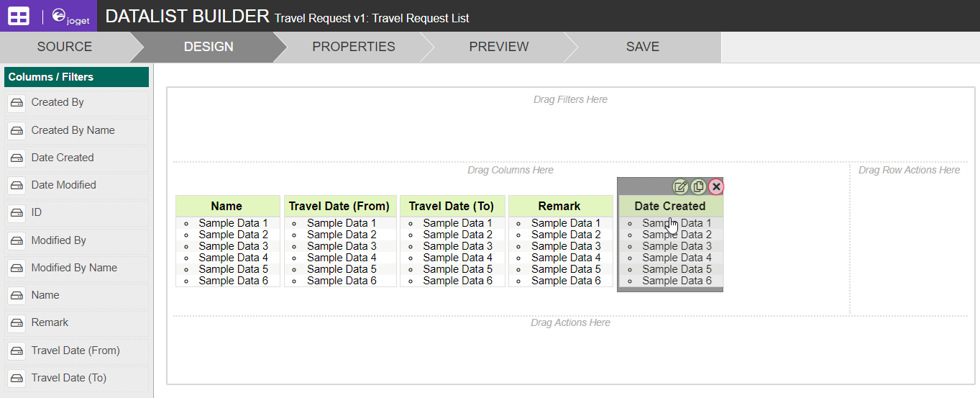
Task: Click the icon beside Date Modified field
Action: (x=17, y=186)
